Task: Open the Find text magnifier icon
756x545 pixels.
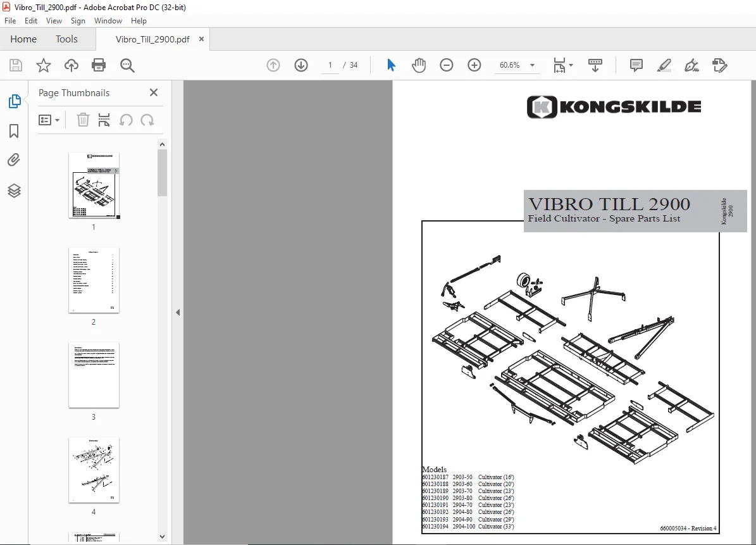Action: click(127, 65)
